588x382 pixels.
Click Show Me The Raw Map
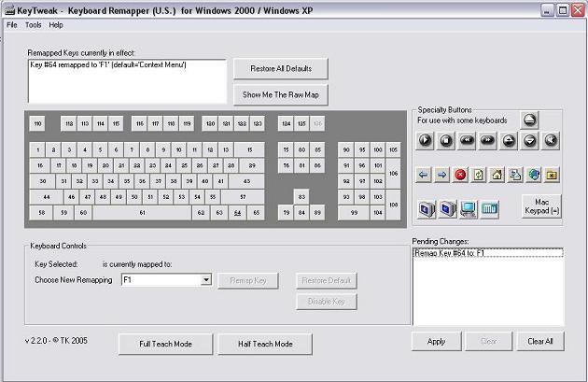(281, 94)
